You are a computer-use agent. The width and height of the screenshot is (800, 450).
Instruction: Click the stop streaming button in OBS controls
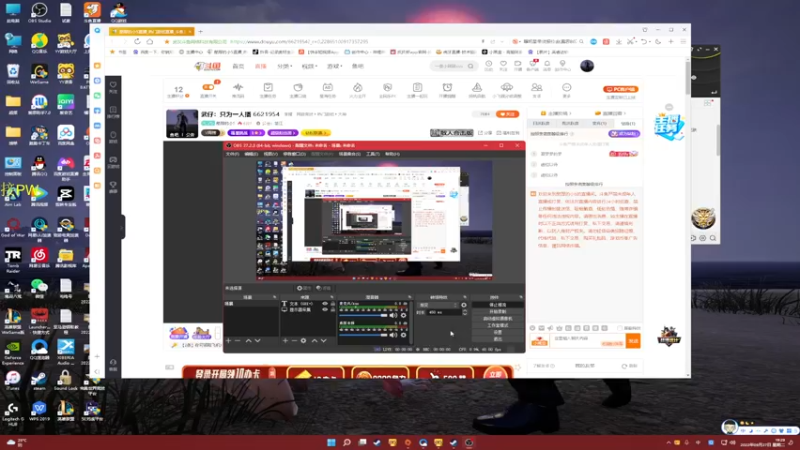(x=497, y=305)
